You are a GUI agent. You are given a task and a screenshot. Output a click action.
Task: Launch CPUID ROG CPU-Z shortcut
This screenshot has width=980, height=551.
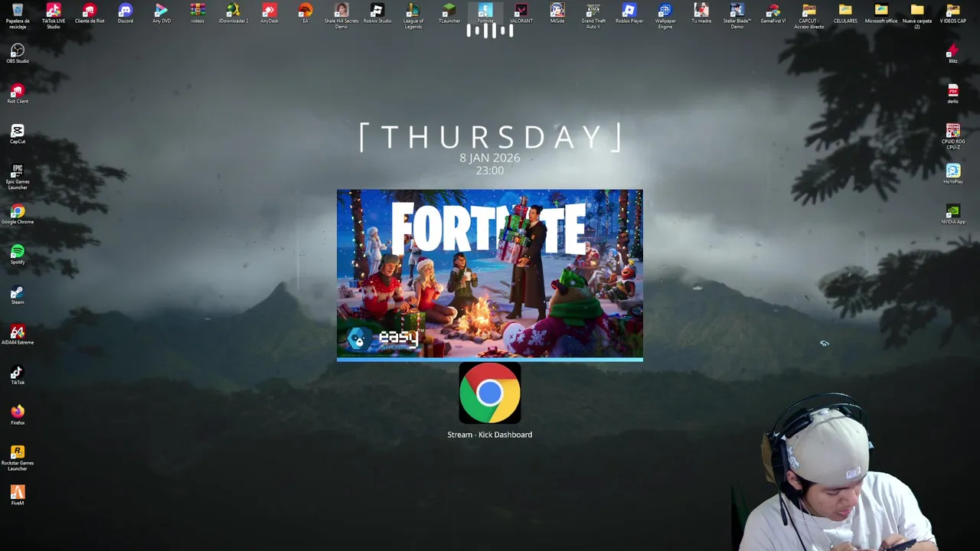(953, 136)
